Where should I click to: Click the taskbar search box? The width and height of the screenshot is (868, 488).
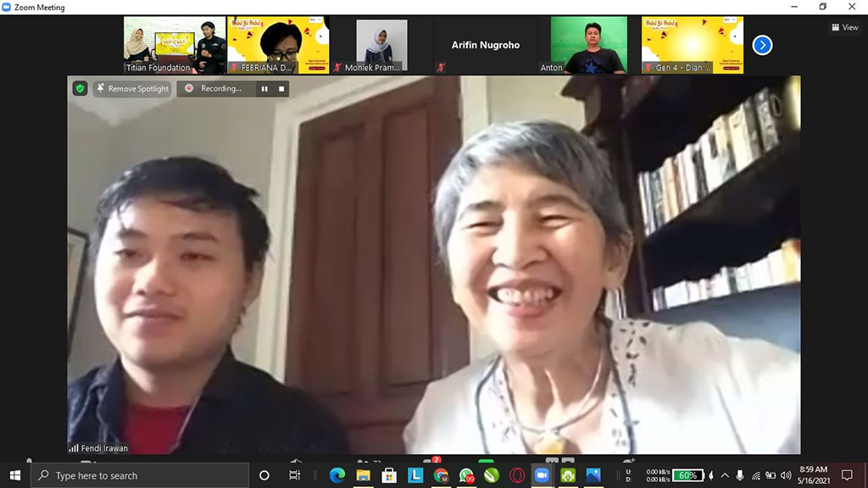coord(140,475)
